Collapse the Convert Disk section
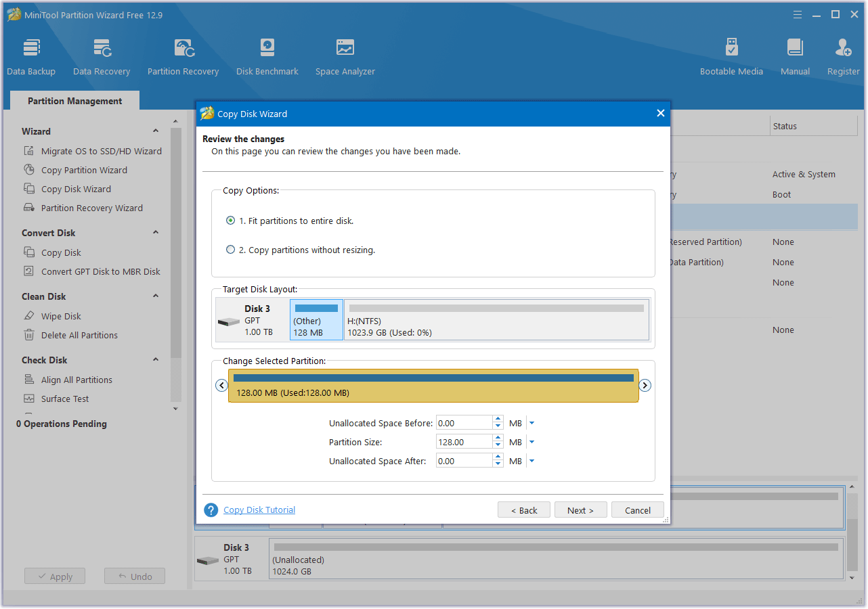 click(156, 233)
